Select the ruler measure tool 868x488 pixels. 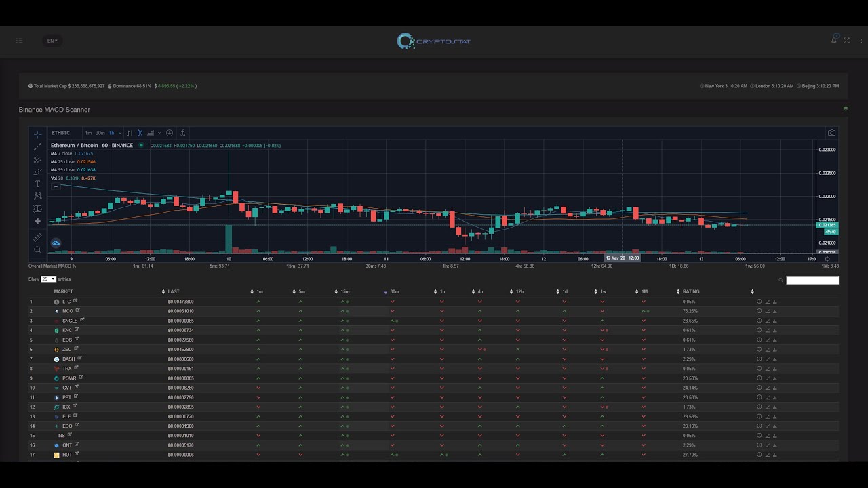[37, 238]
